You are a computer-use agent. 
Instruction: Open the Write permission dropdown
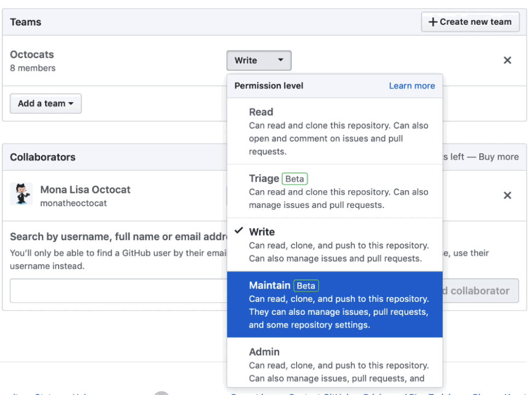click(x=258, y=60)
